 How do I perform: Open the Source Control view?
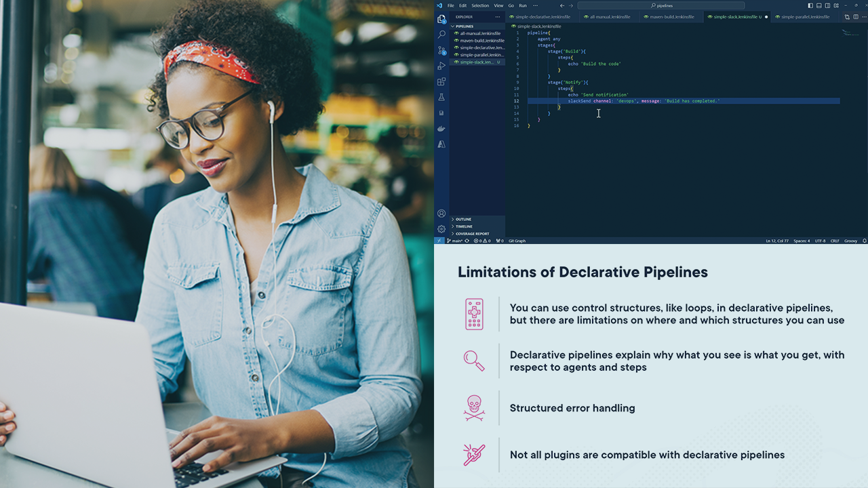tap(441, 50)
